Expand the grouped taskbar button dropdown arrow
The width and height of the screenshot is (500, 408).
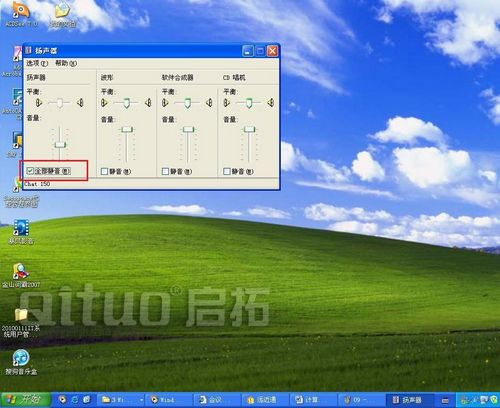142,400
